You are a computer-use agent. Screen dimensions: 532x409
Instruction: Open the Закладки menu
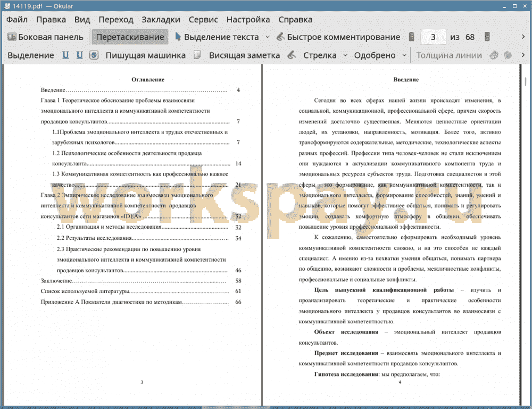coord(161,20)
